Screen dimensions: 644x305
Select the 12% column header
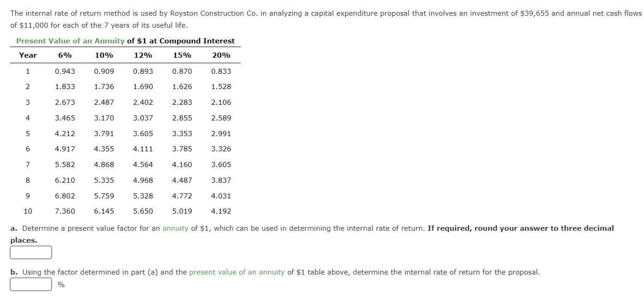[142, 55]
